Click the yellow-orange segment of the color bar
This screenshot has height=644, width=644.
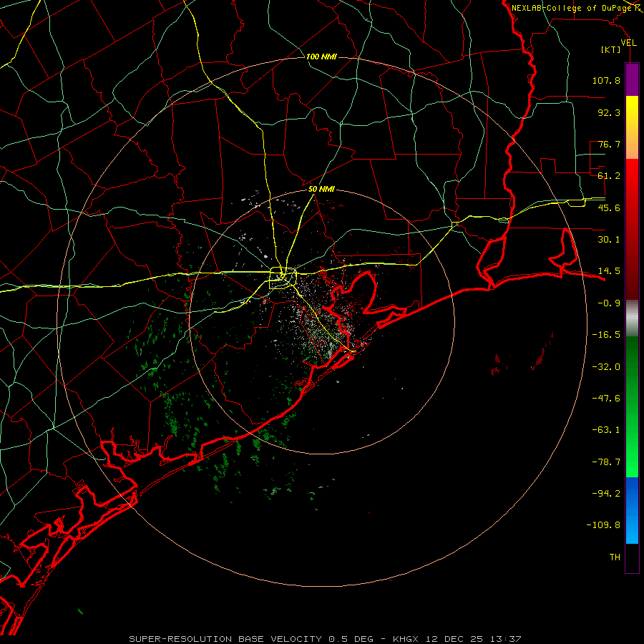(x=632, y=127)
